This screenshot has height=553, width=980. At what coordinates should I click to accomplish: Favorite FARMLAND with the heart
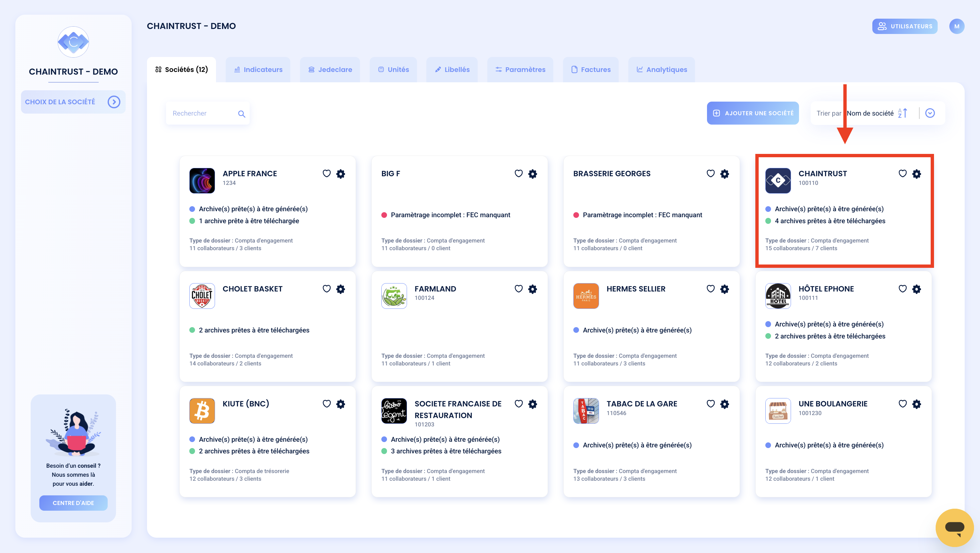tap(519, 289)
